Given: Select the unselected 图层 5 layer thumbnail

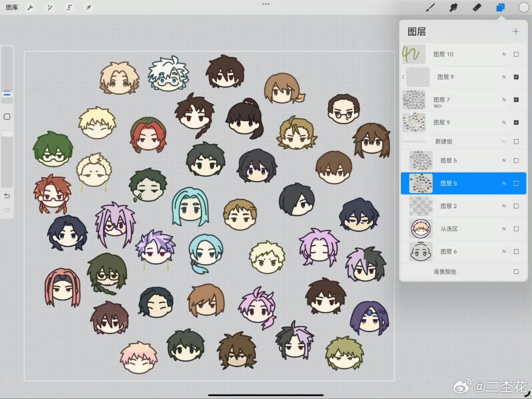Looking at the screenshot, I should (421, 160).
